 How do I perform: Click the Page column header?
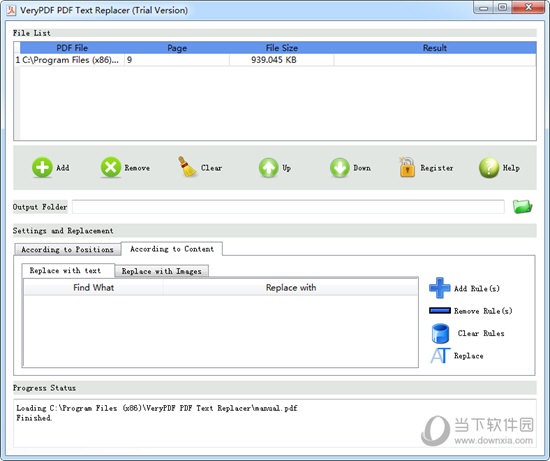coord(177,48)
